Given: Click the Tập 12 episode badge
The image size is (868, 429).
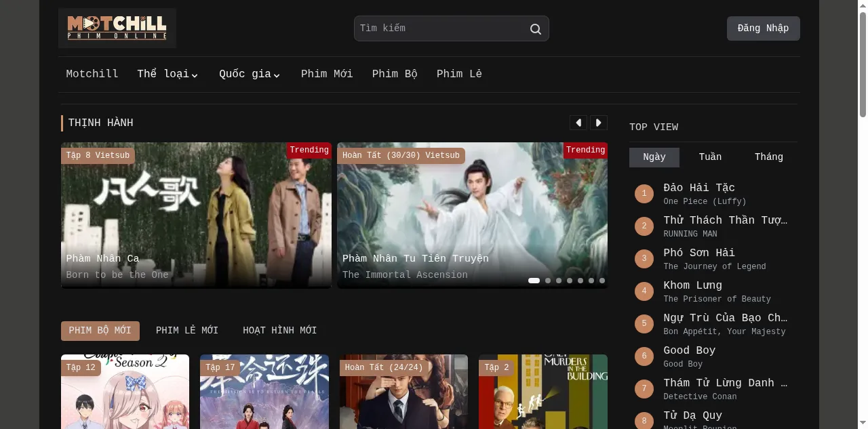Looking at the screenshot, I should (x=81, y=368).
